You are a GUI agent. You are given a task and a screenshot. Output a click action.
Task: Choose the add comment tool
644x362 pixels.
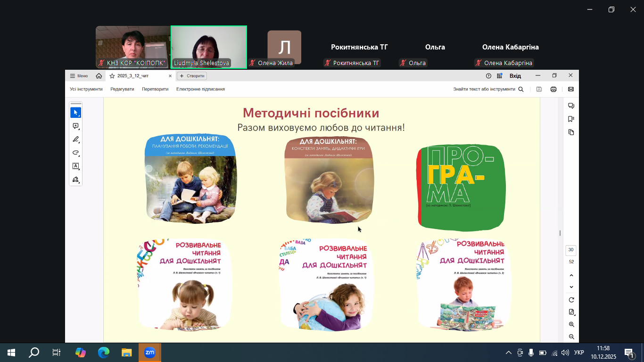[x=75, y=126]
